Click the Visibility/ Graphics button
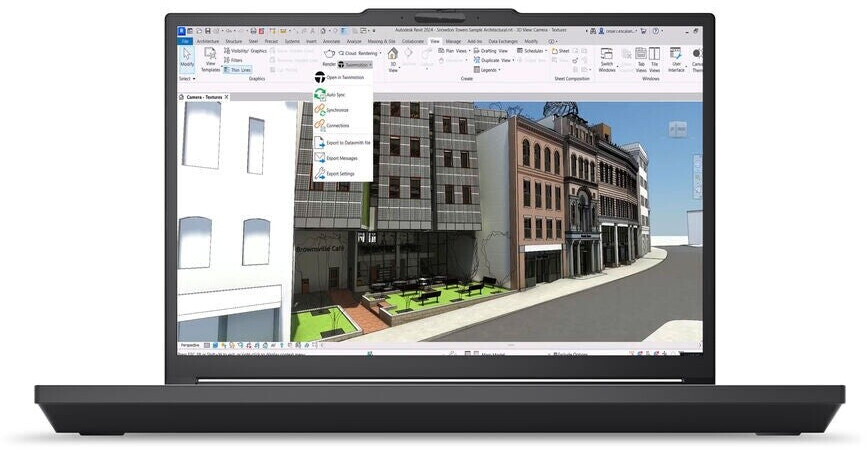Viewport: 867px width, 450px height. [x=245, y=50]
